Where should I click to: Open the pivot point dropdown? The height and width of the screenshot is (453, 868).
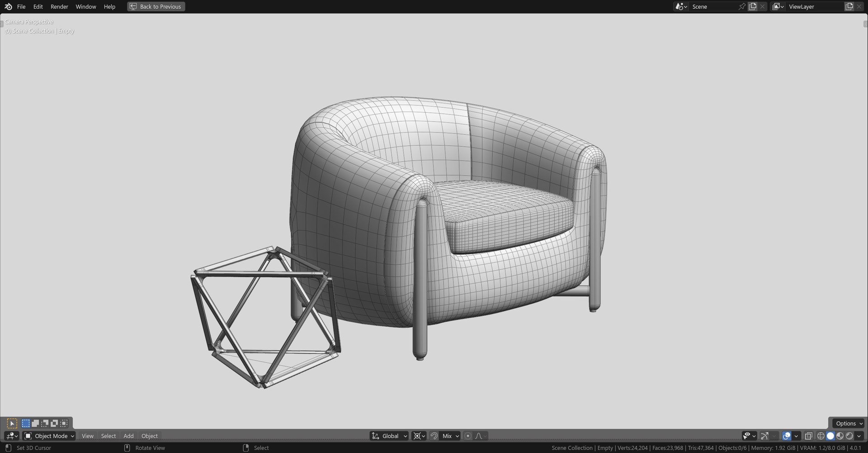[419, 436]
